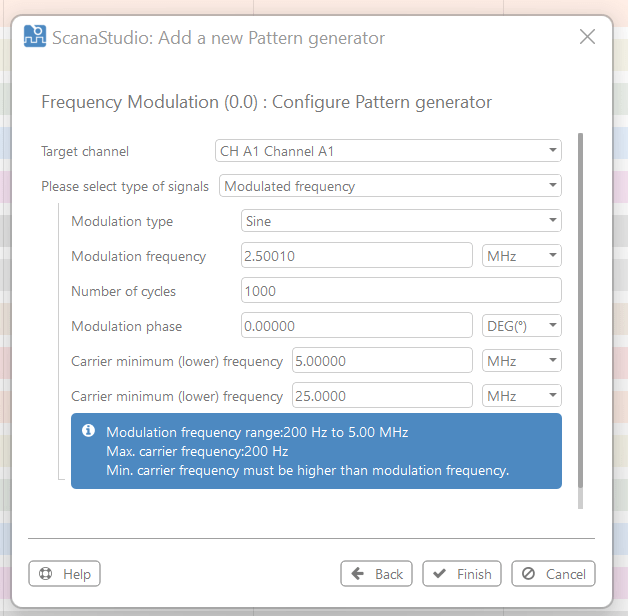The height and width of the screenshot is (616, 628).
Task: Close the Pattern generator dialog
Action: point(587,37)
